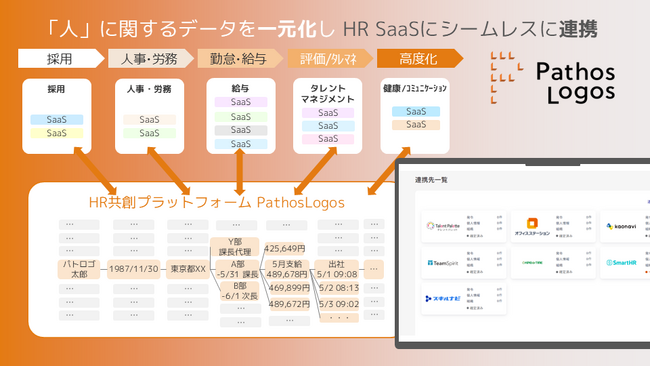
Task: Select the 5月支給 489,678円 cell
Action: click(287, 269)
